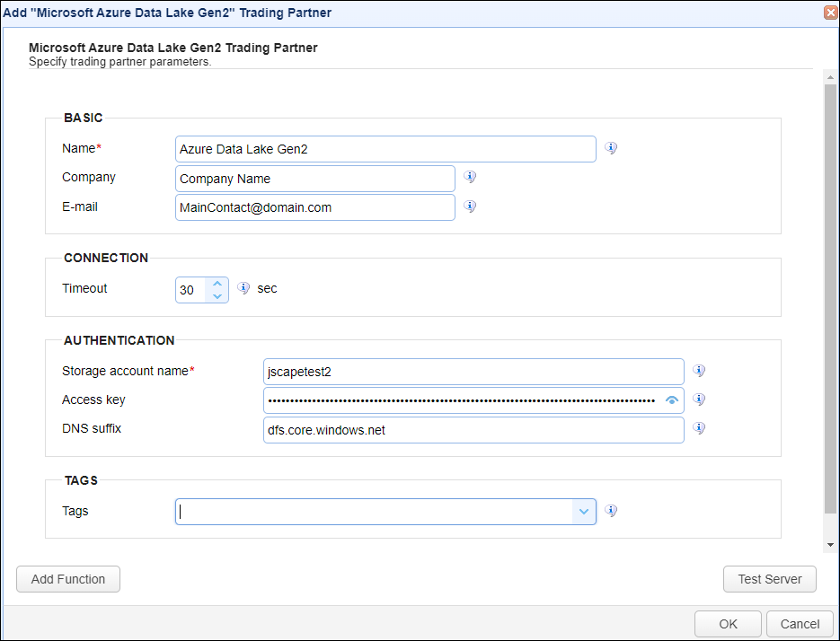Click the 'Specify trading partner parameters.' text

tap(120, 62)
